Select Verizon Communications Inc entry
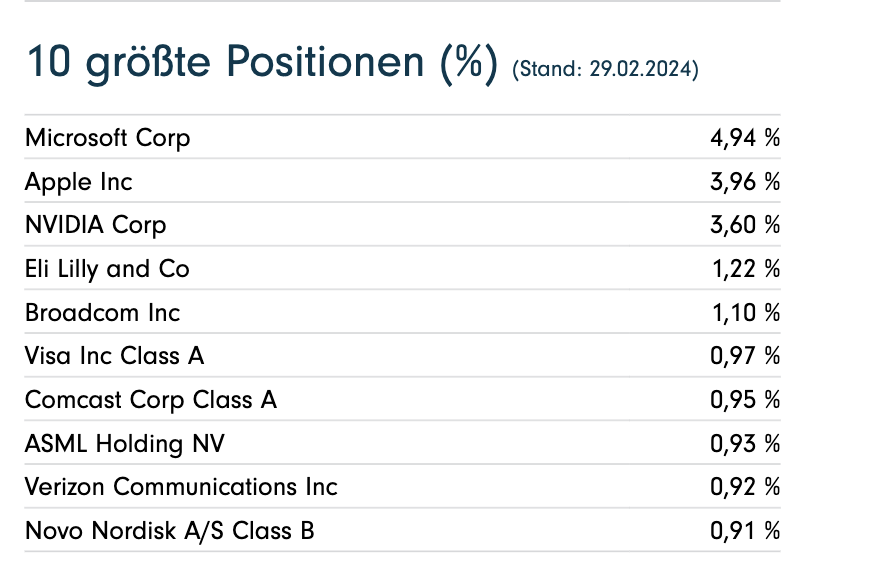 coord(181,487)
